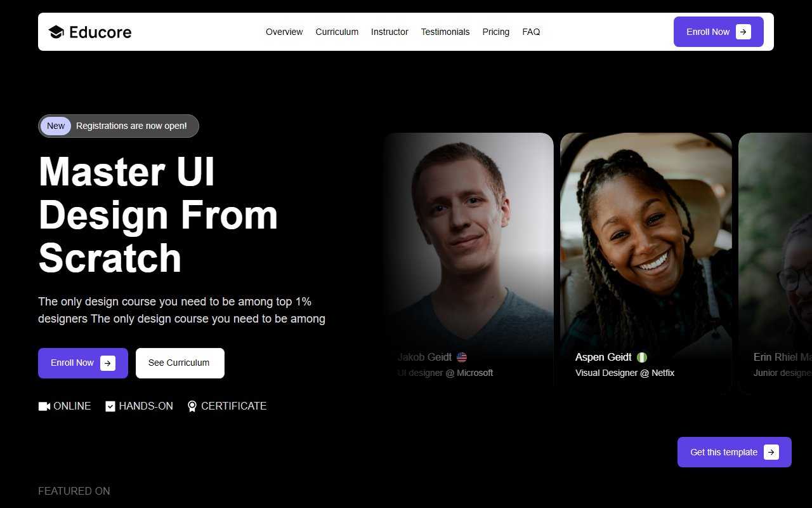Navigate to the FAQ section
The image size is (812, 508).
click(x=531, y=32)
